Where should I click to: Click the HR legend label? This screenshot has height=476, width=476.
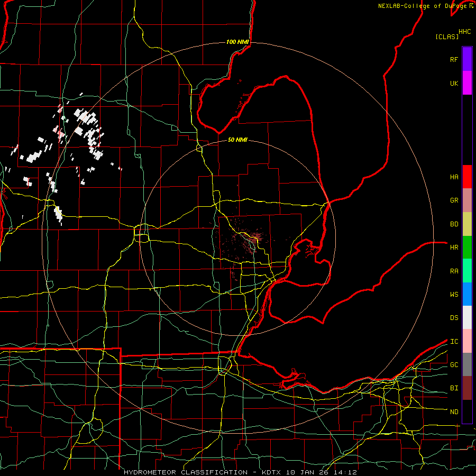click(454, 248)
